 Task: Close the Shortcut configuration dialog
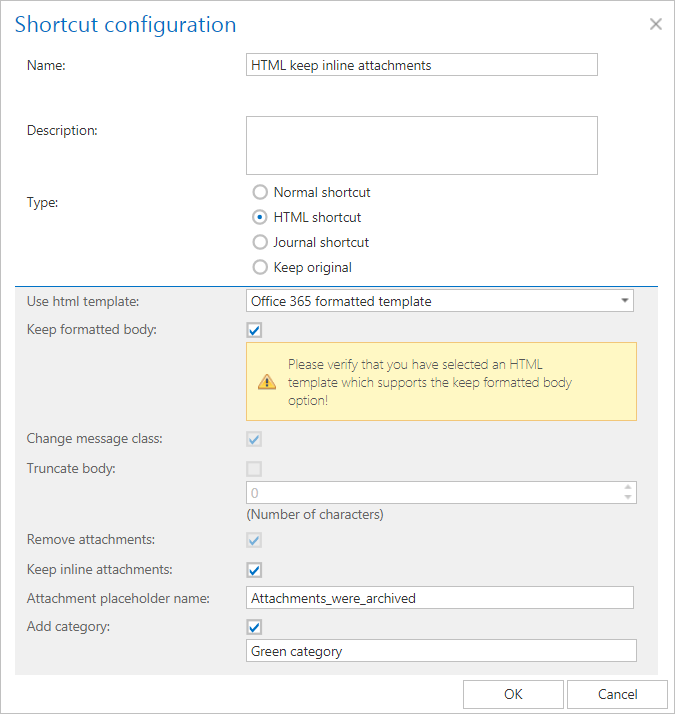click(656, 24)
